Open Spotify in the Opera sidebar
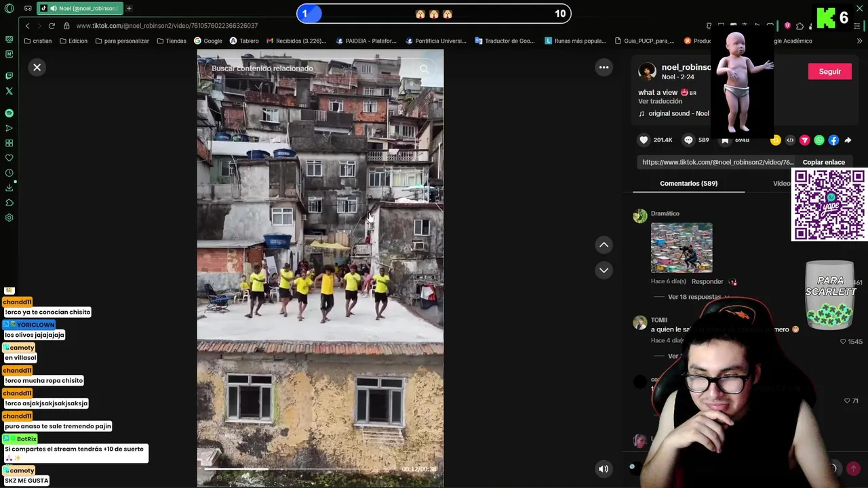Viewport: 868px width, 488px height. (9, 113)
